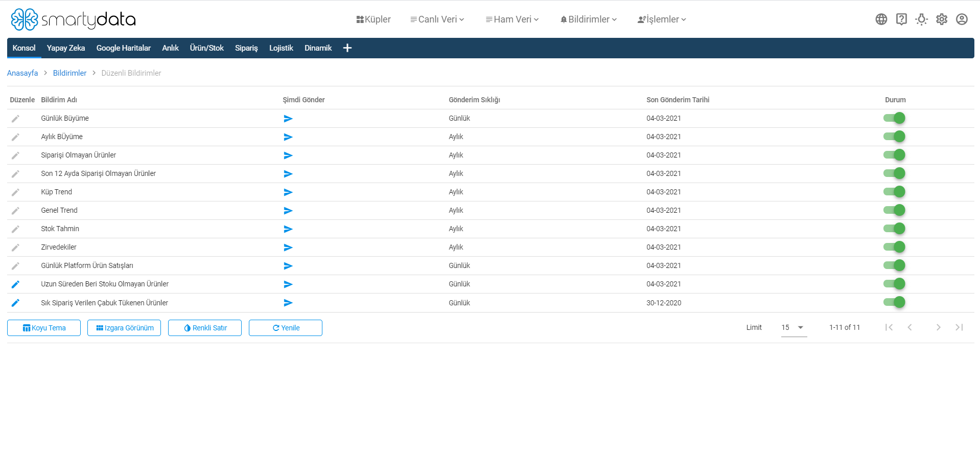Open the help question-mark icon

[901, 19]
